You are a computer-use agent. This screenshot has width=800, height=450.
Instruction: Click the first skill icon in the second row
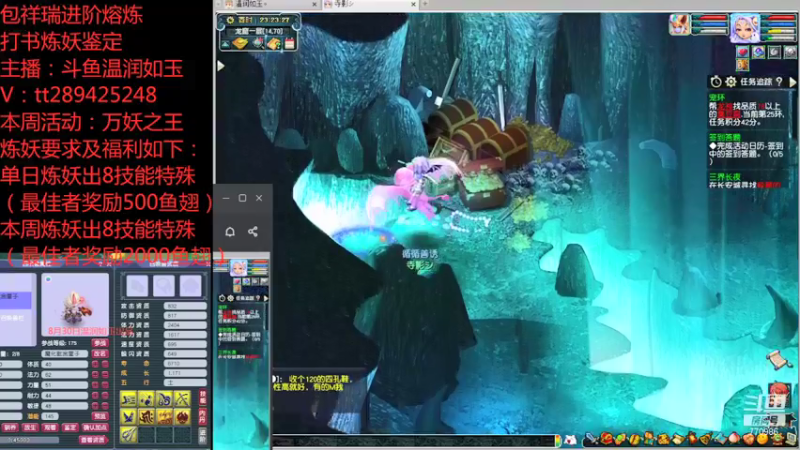coord(129,417)
